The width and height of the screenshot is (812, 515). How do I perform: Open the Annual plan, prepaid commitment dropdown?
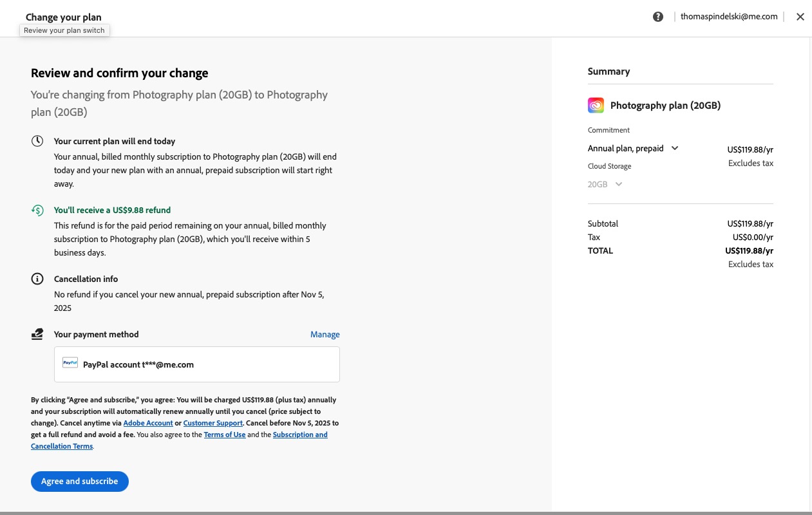click(x=633, y=148)
